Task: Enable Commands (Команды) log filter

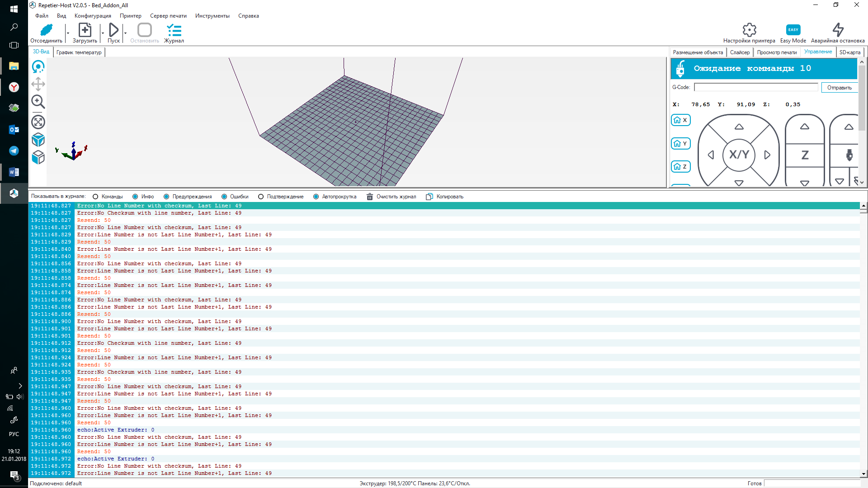Action: coord(95,197)
